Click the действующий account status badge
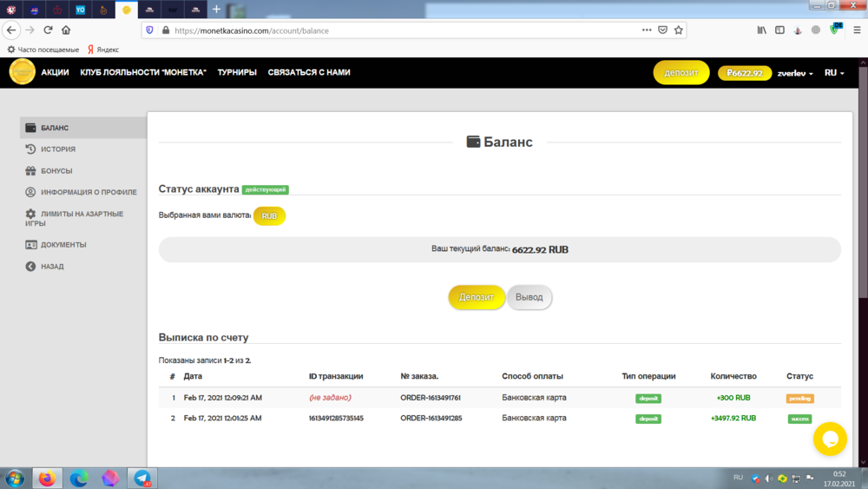The width and height of the screenshot is (868, 489). coord(265,189)
